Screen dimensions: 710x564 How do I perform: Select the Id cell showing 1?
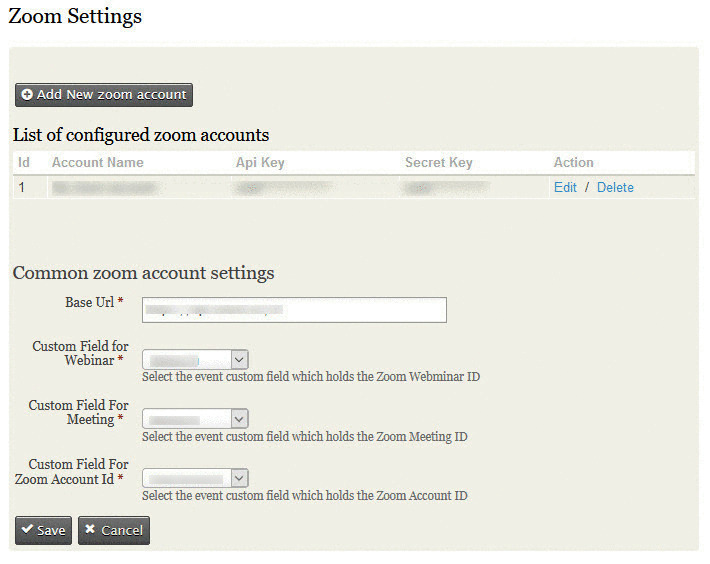(x=30, y=187)
